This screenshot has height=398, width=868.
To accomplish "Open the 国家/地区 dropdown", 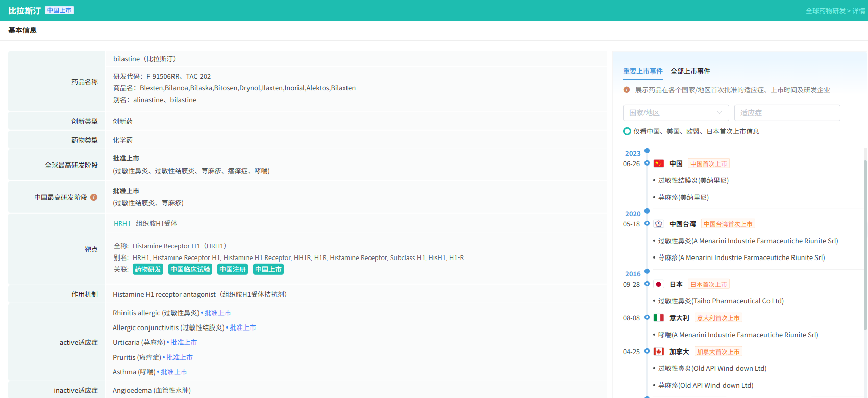I will coord(676,113).
